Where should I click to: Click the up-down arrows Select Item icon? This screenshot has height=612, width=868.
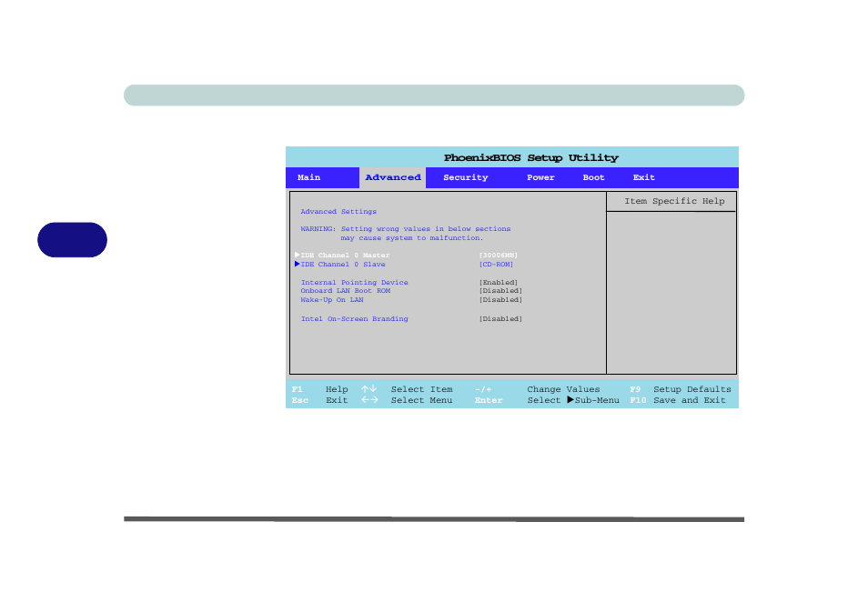tap(368, 389)
